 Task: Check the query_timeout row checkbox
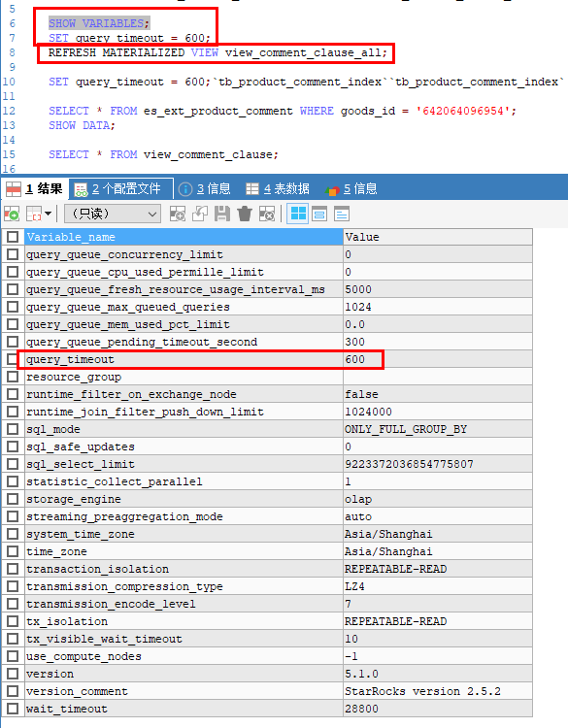13,359
